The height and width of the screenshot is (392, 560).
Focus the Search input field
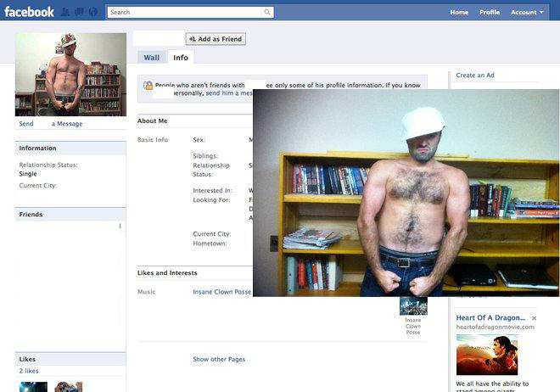(x=184, y=12)
